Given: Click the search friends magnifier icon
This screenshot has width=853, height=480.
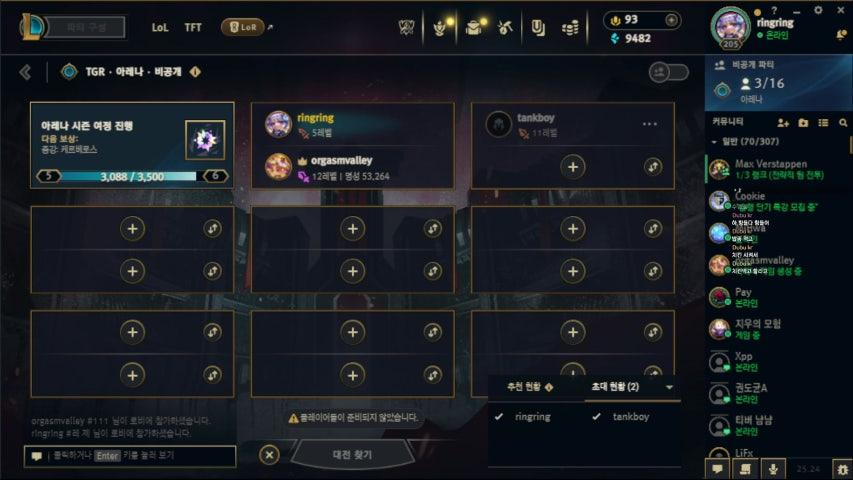Looking at the screenshot, I should point(843,123).
